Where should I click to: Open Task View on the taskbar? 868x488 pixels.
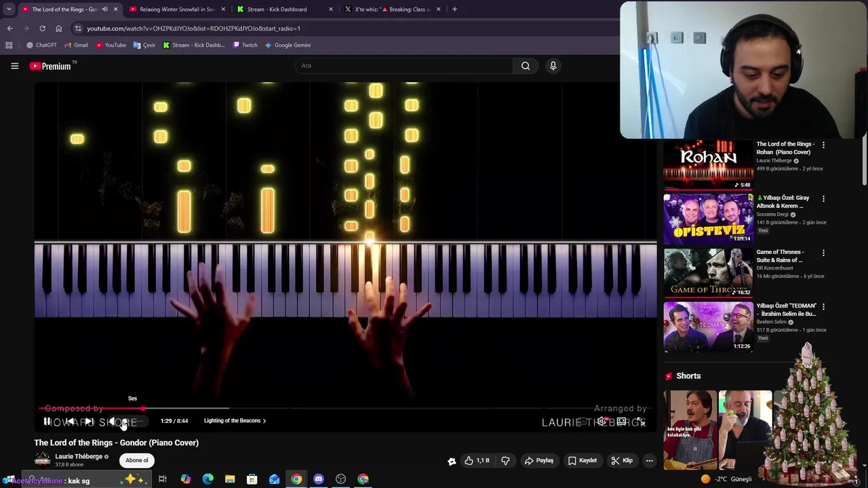[163, 479]
